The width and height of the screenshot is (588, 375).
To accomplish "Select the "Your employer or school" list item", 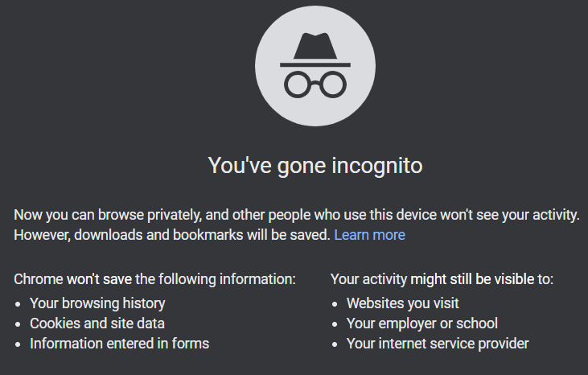I will (421, 323).
